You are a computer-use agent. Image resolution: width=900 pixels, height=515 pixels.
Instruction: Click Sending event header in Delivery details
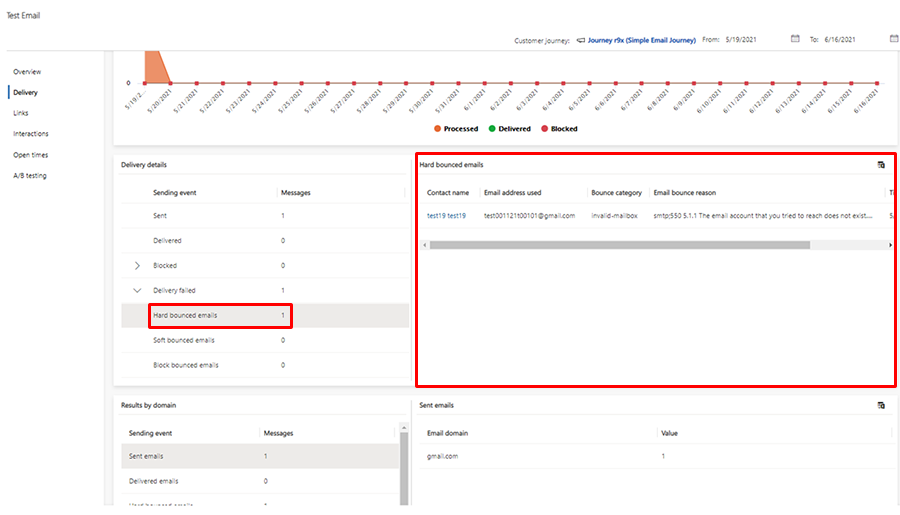click(x=174, y=193)
